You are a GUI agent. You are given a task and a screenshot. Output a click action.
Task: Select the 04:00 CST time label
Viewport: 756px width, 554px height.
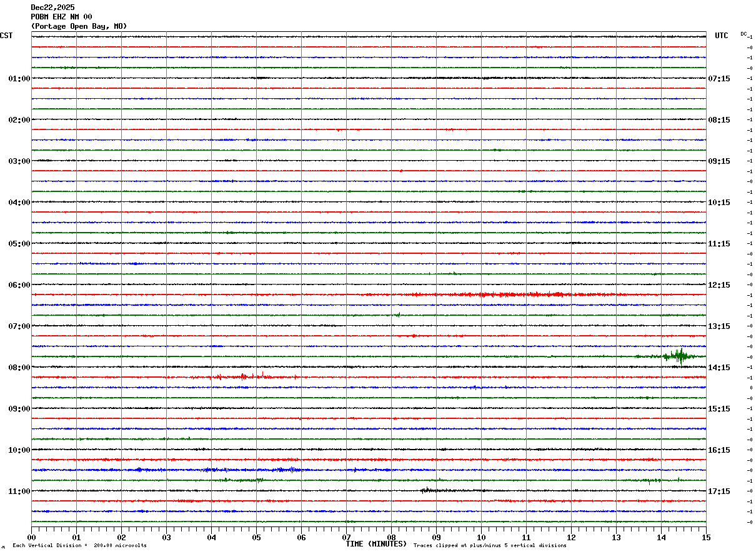tap(19, 203)
